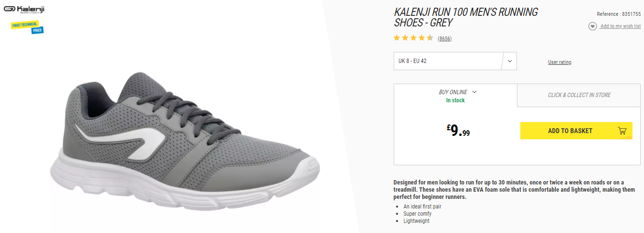Open the User rating link

(560, 62)
